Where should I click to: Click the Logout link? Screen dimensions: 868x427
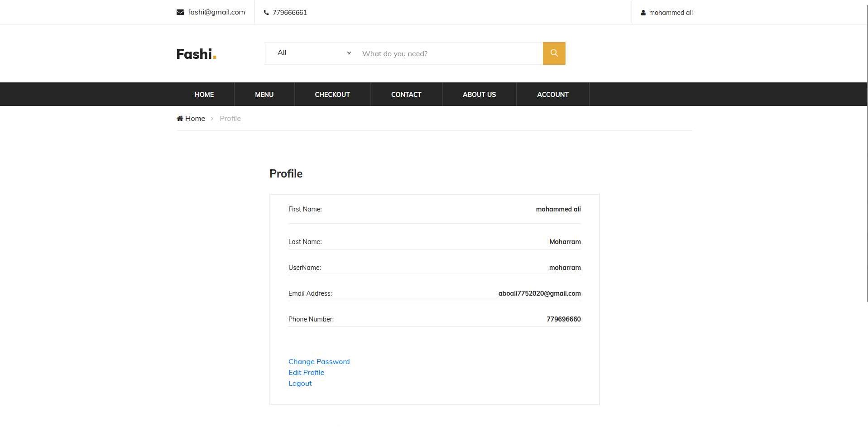(300, 383)
